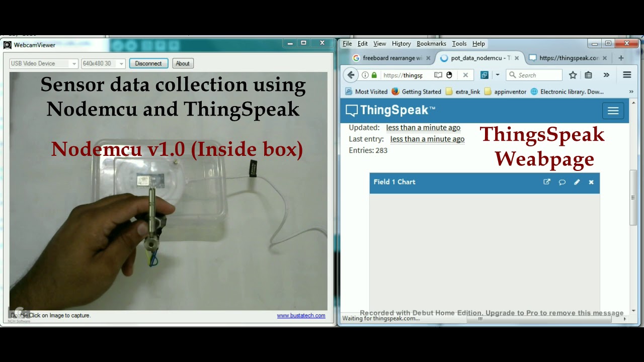Open Firefox hamburger menu

click(x=627, y=75)
